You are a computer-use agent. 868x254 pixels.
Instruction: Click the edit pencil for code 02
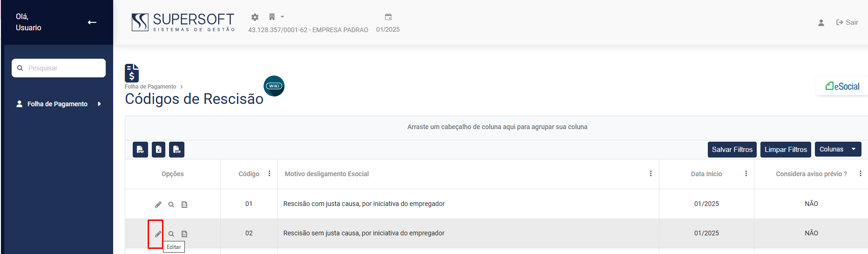[158, 234]
